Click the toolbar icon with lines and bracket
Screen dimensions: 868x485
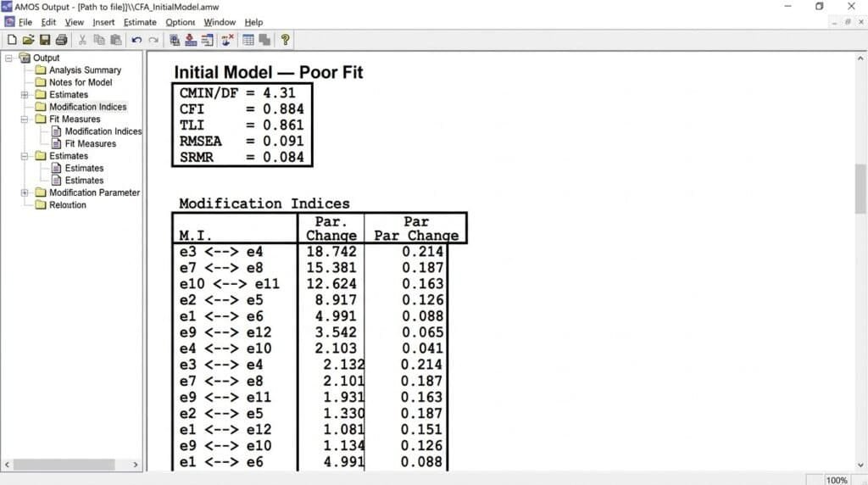pos(207,40)
